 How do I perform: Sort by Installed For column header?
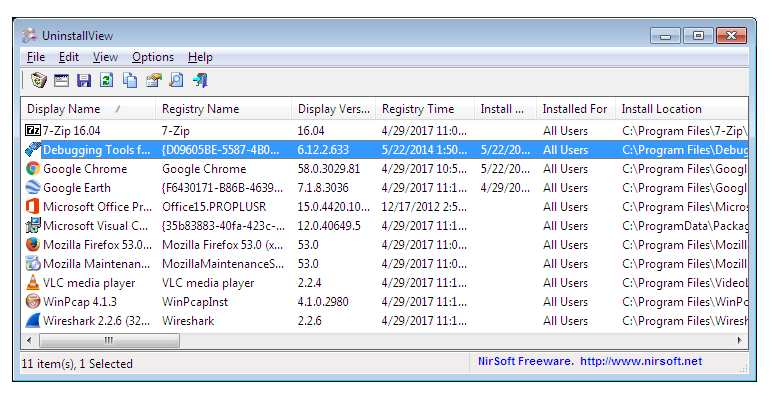(x=576, y=109)
